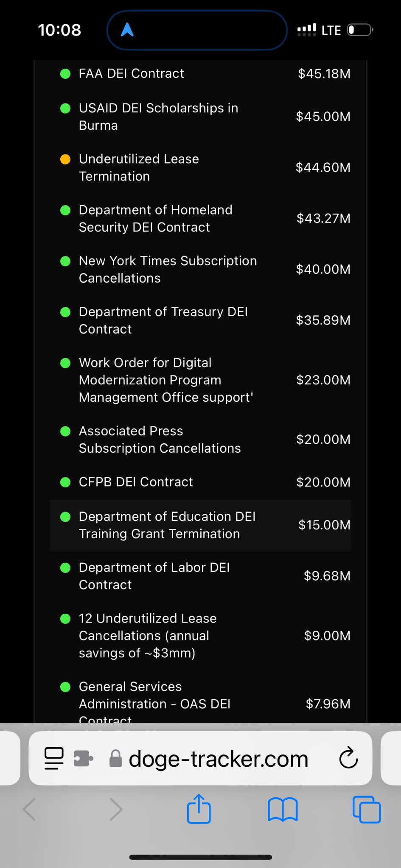Screen dimensions: 401x868
Task: Open New York Times Subscription Cancellations entry
Action: click(168, 270)
